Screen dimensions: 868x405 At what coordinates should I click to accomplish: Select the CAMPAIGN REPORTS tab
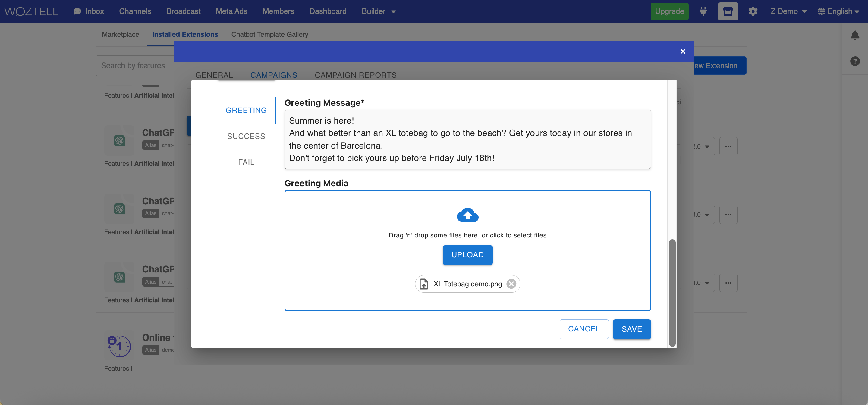356,75
